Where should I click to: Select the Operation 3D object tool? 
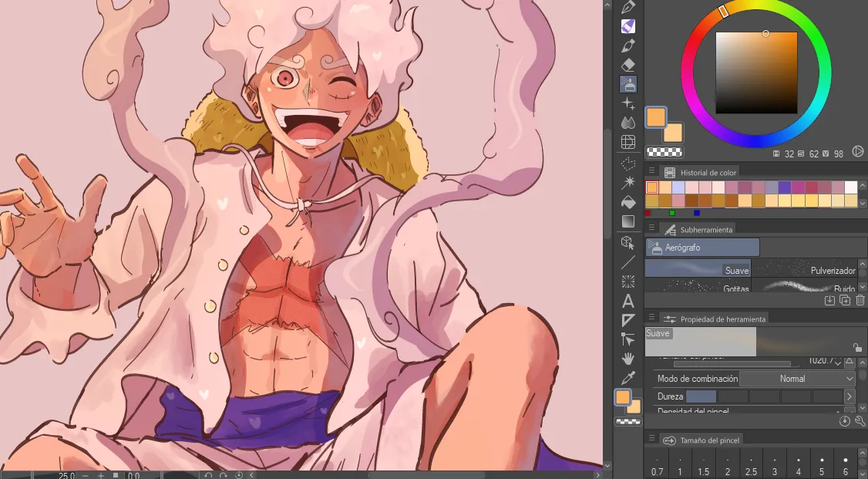point(627,242)
